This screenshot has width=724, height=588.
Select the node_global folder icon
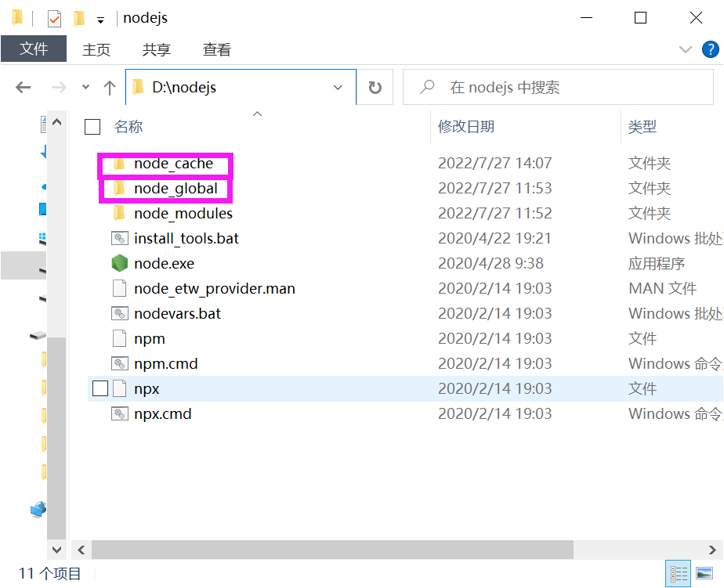(119, 189)
